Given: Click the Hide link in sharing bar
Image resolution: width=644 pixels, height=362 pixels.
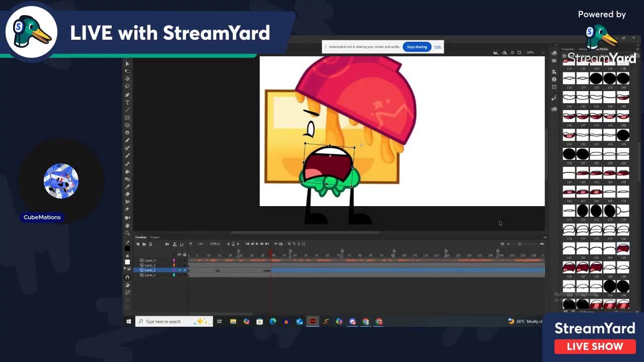Looking at the screenshot, I should click(x=438, y=47).
